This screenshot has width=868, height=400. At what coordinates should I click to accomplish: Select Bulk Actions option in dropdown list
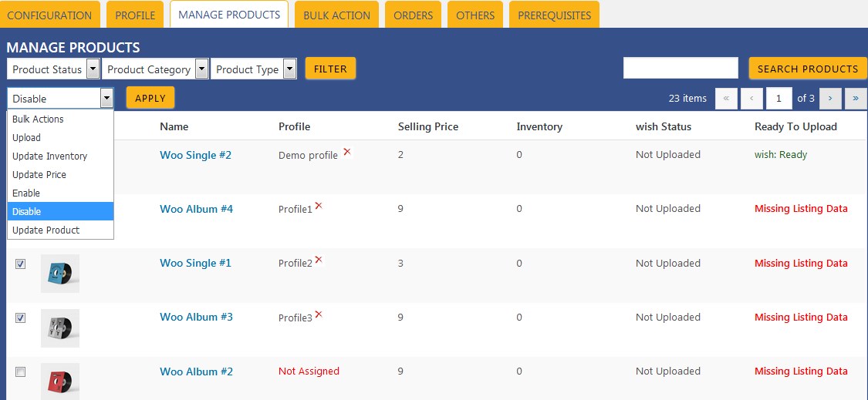(x=60, y=119)
